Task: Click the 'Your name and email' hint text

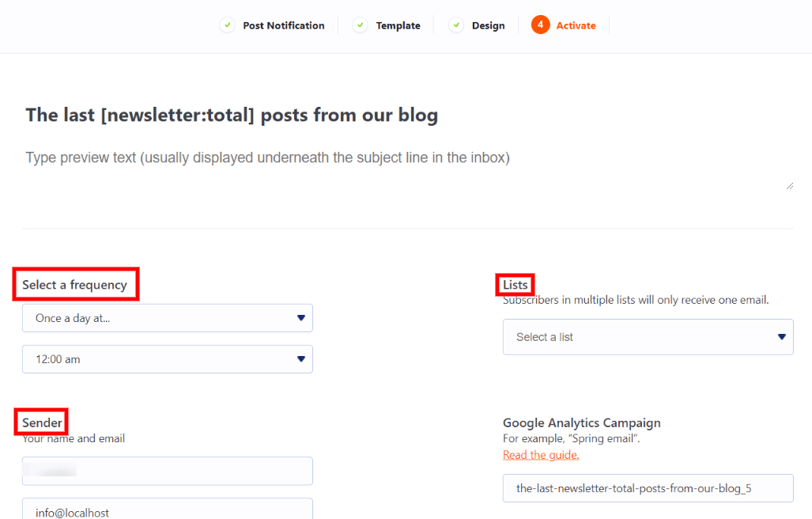Action: [x=74, y=438]
